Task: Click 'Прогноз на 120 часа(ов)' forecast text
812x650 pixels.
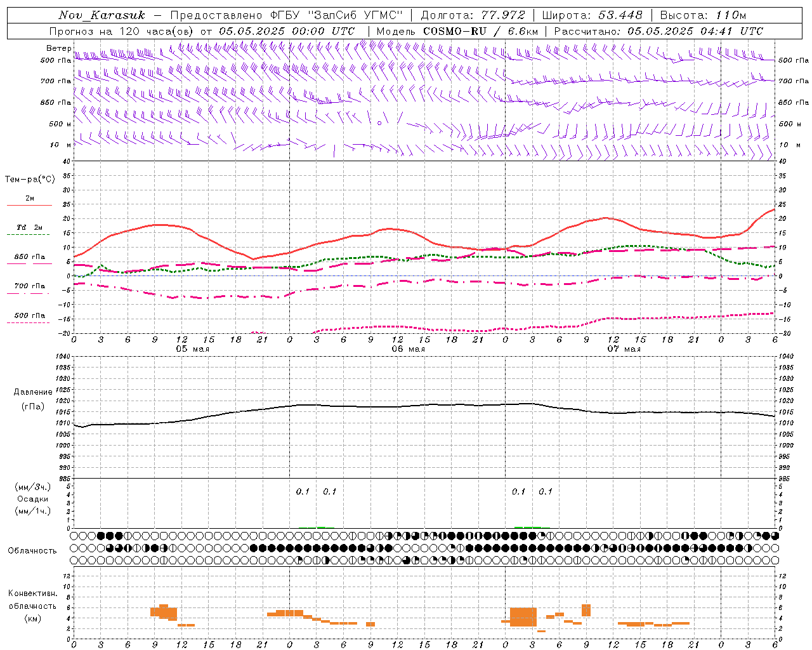Action: pos(122,31)
